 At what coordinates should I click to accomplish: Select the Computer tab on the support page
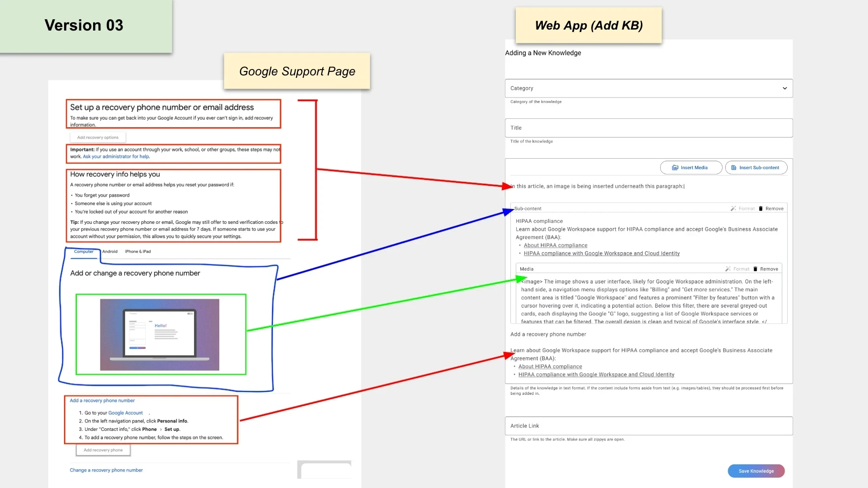coord(84,251)
